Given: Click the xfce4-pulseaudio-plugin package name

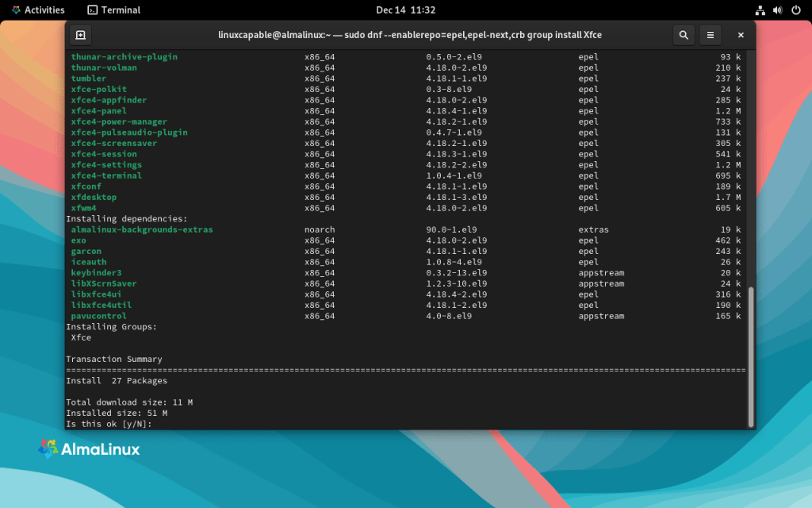Looking at the screenshot, I should pyautogui.click(x=129, y=133).
